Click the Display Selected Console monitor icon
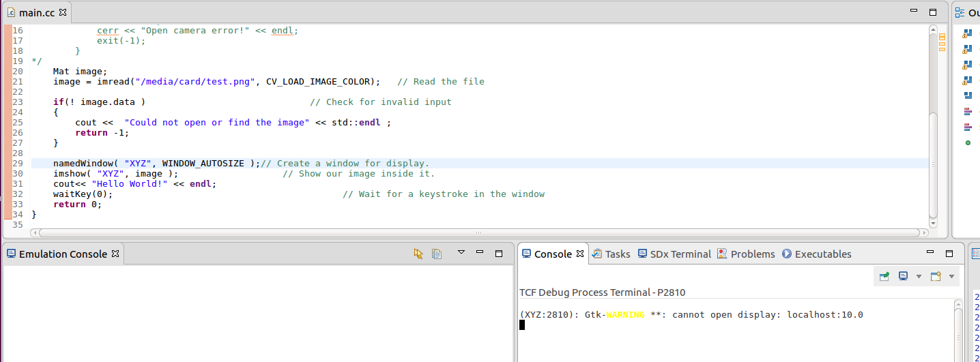 coord(903,276)
